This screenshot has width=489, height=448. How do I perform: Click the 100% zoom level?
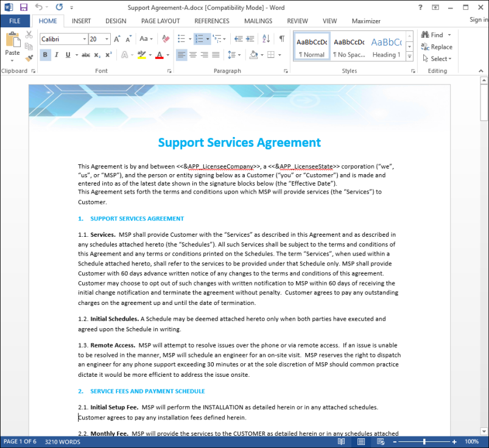click(x=471, y=442)
